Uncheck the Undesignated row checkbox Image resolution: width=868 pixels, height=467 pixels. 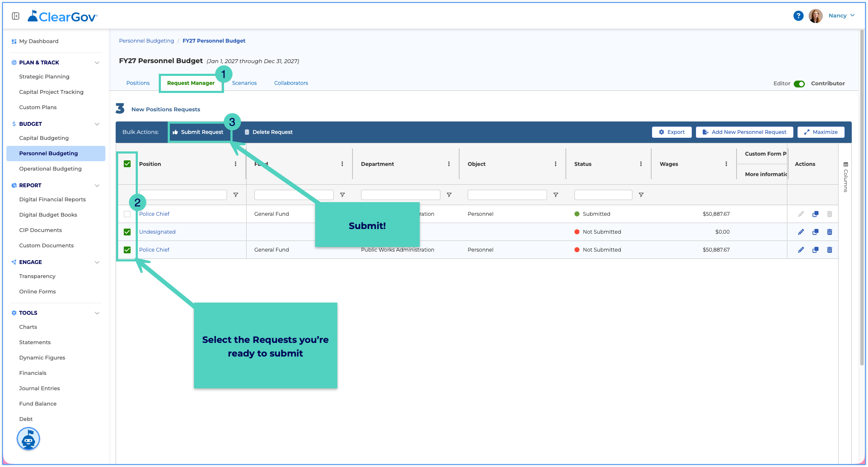(x=127, y=232)
